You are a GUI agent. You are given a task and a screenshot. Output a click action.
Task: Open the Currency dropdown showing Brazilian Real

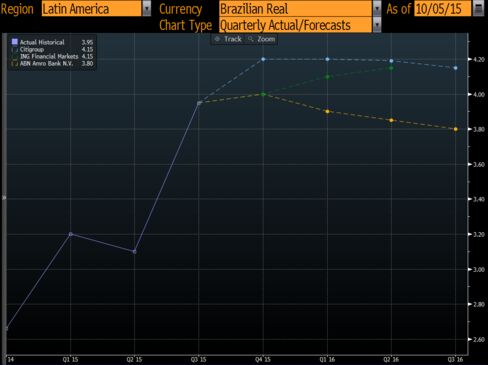[295, 9]
